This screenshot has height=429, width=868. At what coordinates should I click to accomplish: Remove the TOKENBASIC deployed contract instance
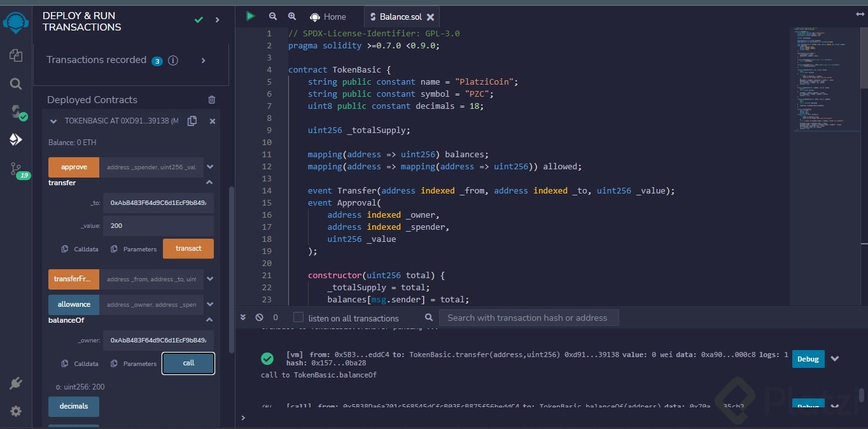pos(213,121)
